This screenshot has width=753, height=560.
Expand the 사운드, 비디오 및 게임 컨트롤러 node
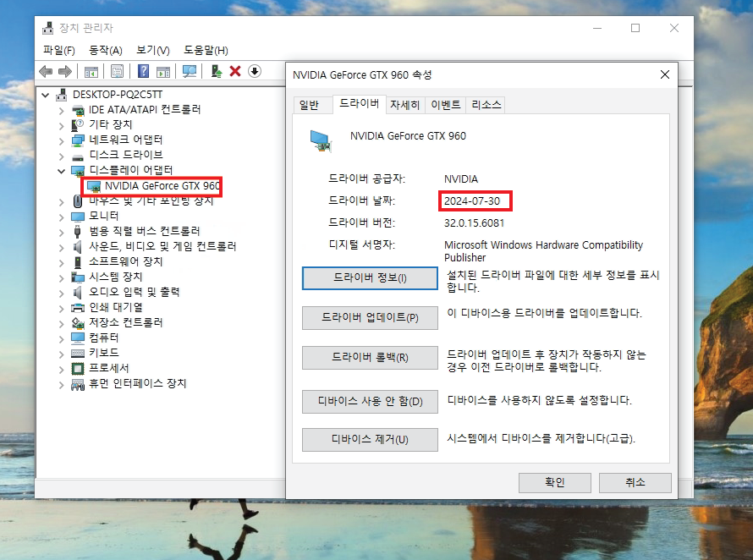tap(61, 247)
